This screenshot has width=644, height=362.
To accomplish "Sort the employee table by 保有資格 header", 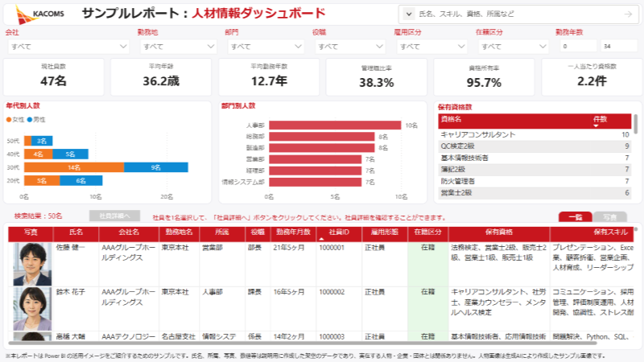I will click(x=499, y=232).
